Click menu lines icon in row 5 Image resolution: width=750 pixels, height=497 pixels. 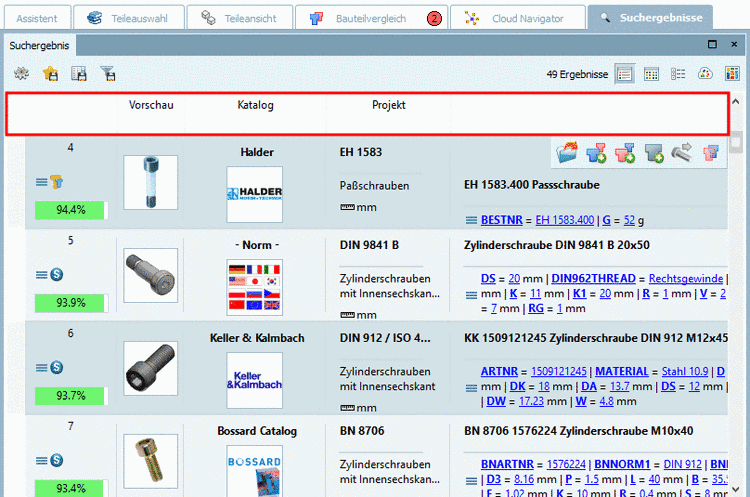42,275
